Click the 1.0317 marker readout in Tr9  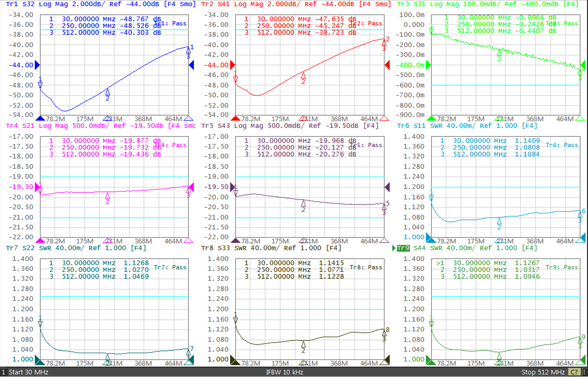tap(527, 270)
